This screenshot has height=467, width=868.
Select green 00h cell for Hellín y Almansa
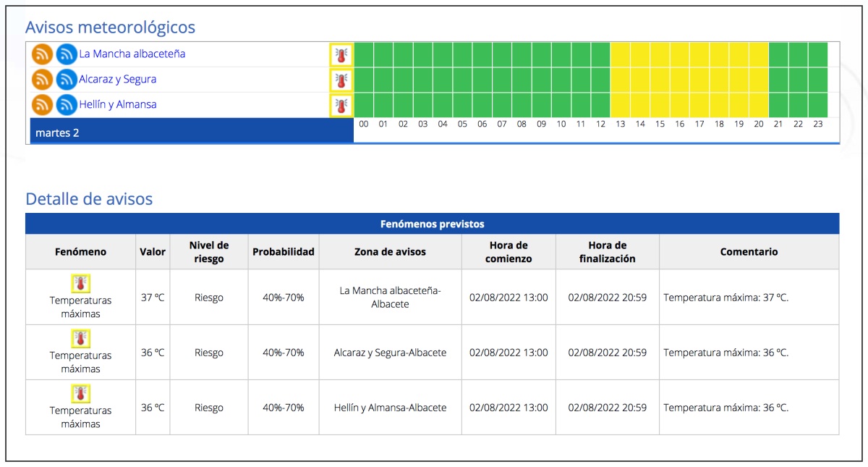[364, 105]
